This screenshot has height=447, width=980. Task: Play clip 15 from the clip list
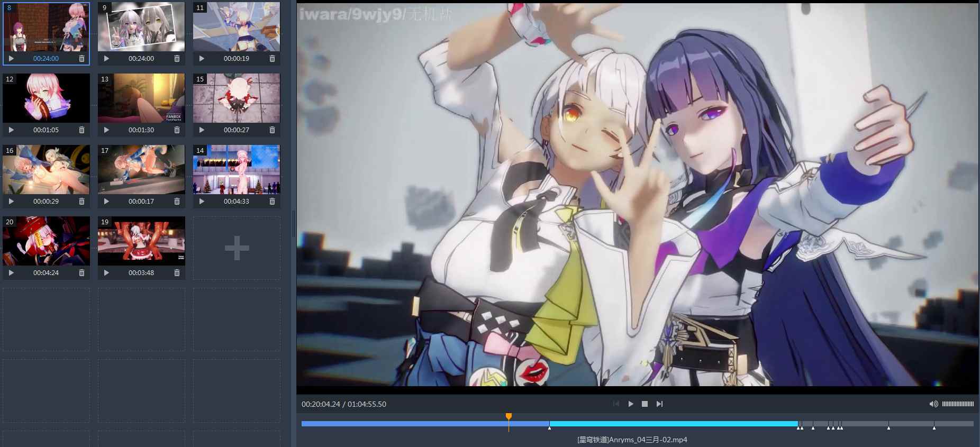[202, 130]
